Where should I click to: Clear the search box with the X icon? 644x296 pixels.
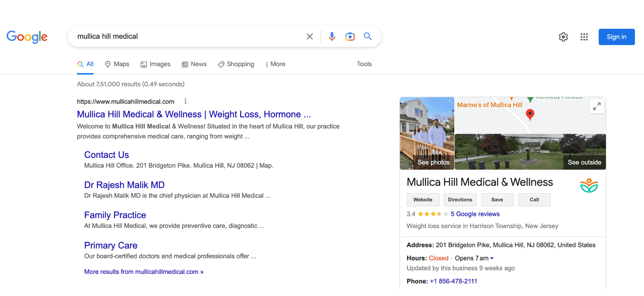point(310,36)
